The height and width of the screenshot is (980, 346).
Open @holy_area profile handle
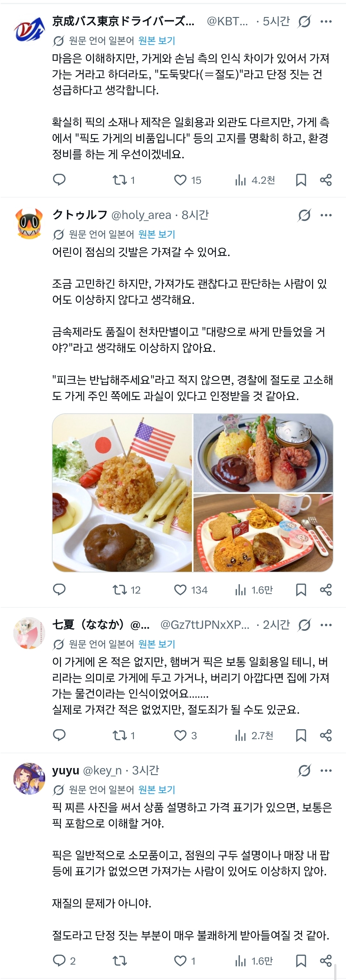(x=141, y=215)
